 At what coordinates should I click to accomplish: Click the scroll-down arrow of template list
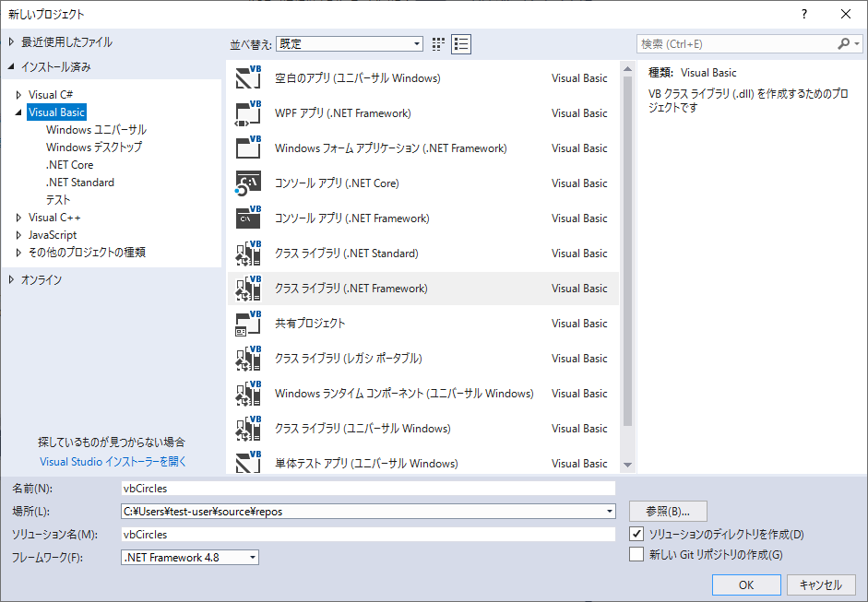click(627, 465)
